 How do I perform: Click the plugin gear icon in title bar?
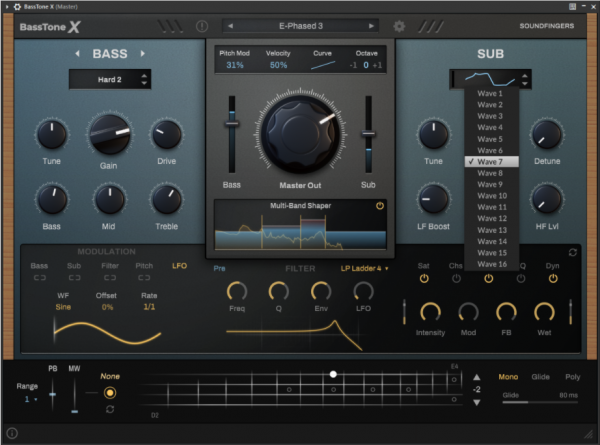pos(17,7)
